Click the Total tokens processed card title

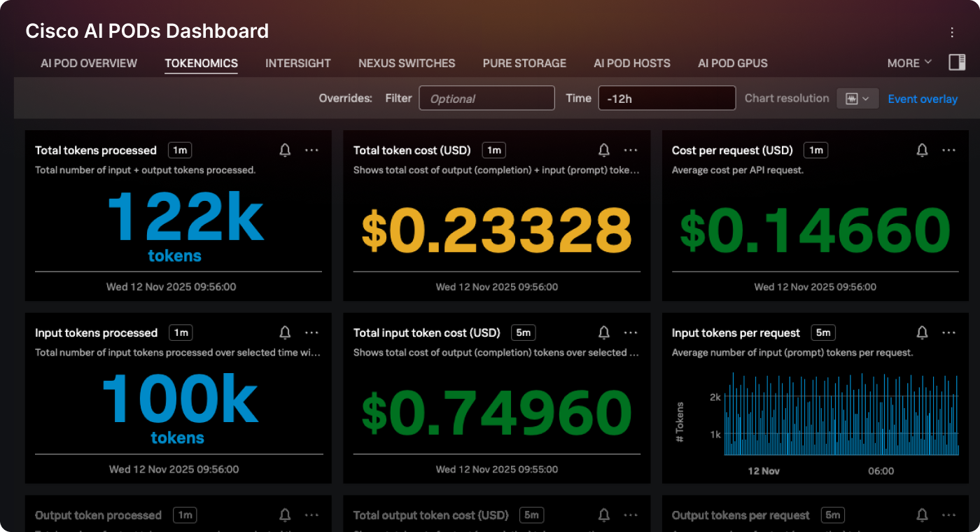point(96,150)
